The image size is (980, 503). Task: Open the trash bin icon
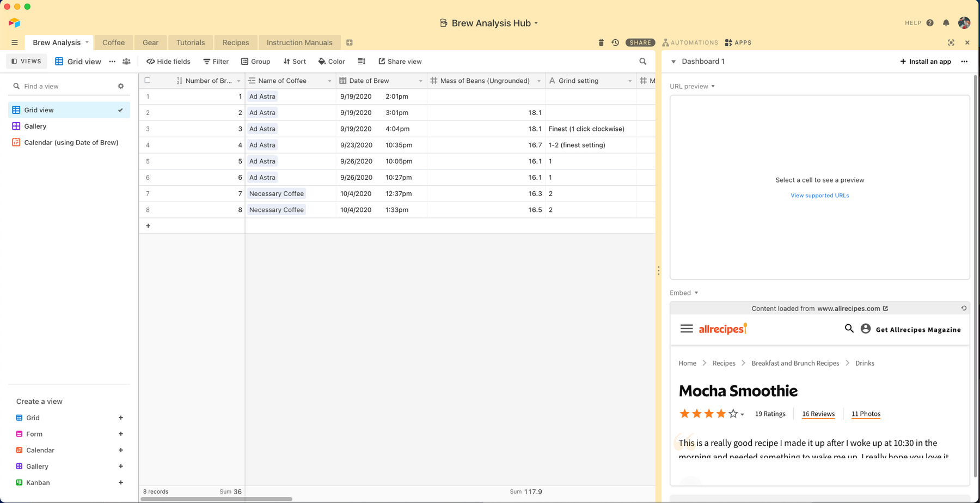[601, 43]
